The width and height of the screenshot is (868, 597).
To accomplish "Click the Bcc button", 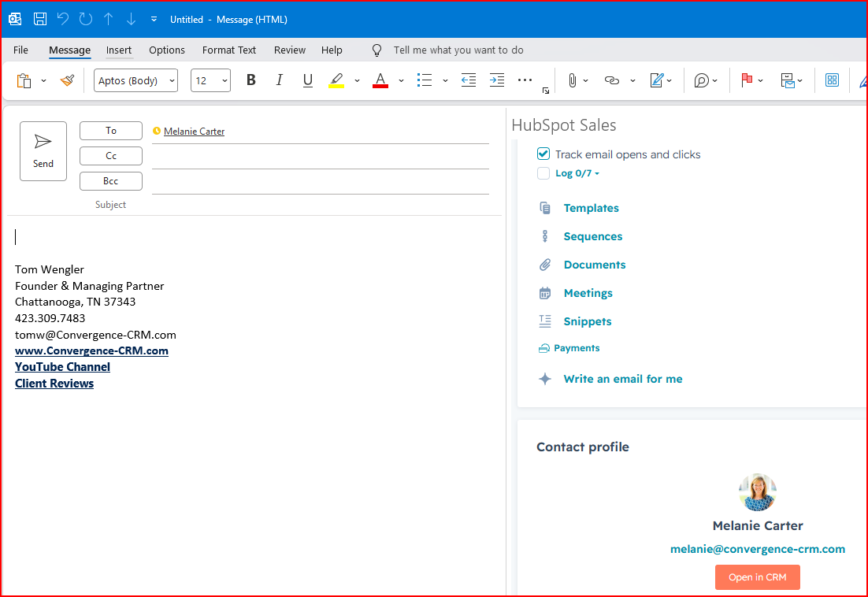I will (x=111, y=181).
